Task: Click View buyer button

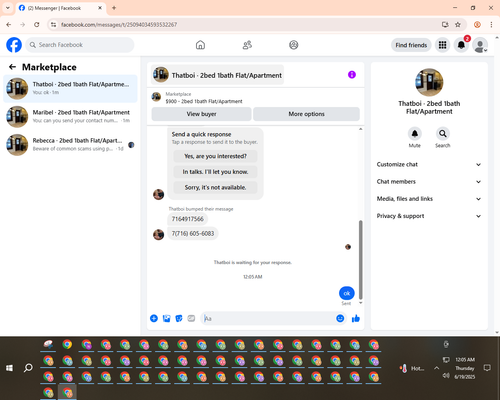Action: tap(201, 114)
